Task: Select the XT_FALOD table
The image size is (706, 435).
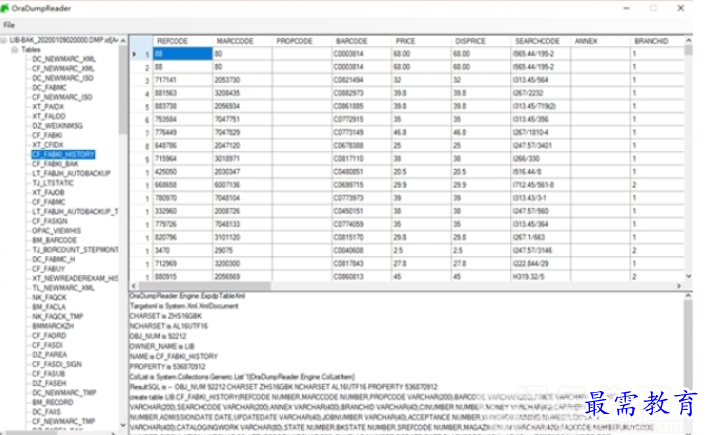Action: click(x=49, y=116)
